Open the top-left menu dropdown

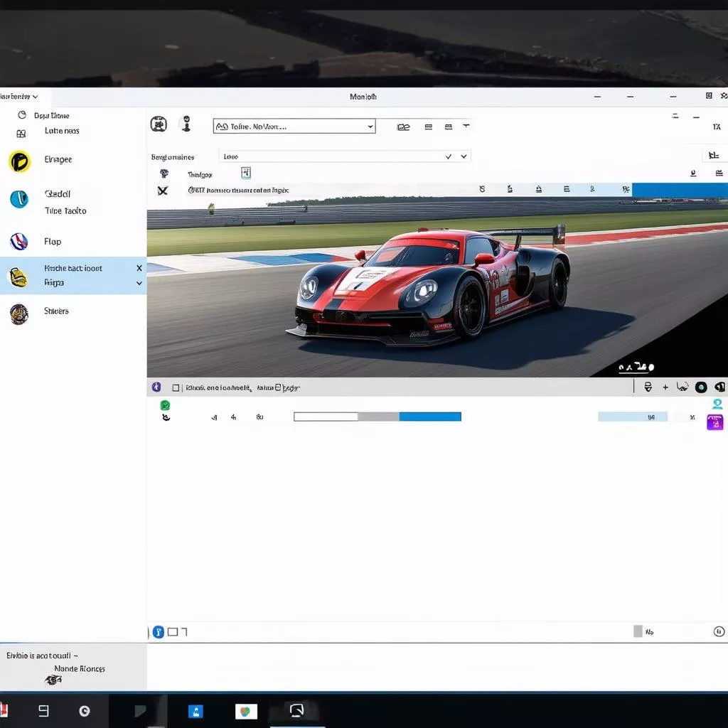20,96
